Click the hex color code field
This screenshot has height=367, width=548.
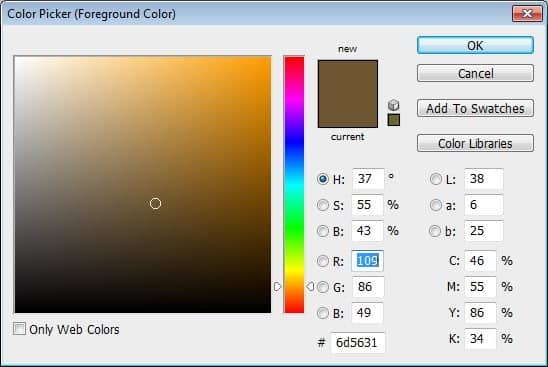357,343
